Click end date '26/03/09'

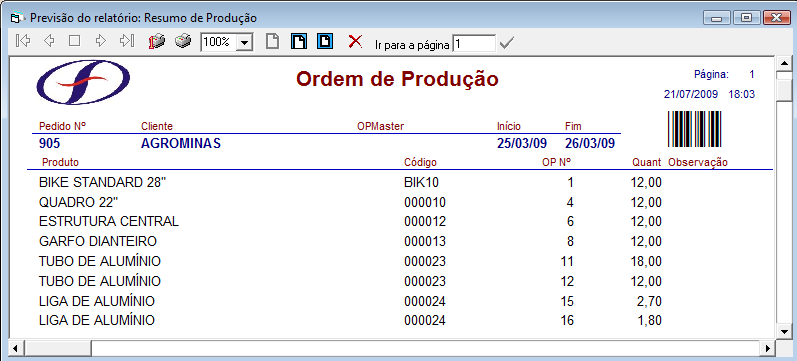(590, 143)
